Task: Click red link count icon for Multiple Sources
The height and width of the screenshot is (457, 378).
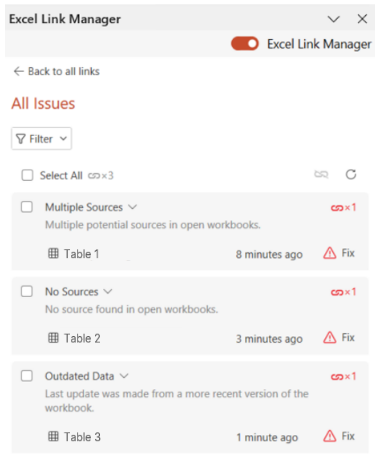Action: 343,208
